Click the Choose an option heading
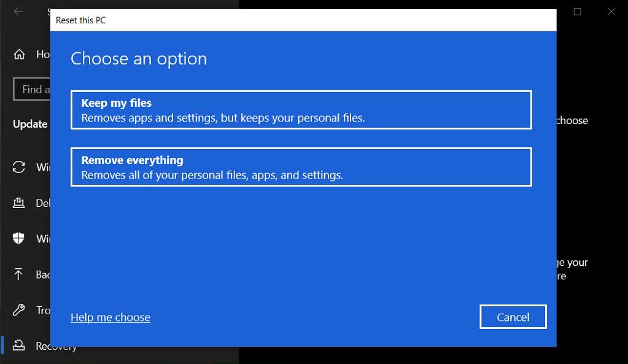 139,59
